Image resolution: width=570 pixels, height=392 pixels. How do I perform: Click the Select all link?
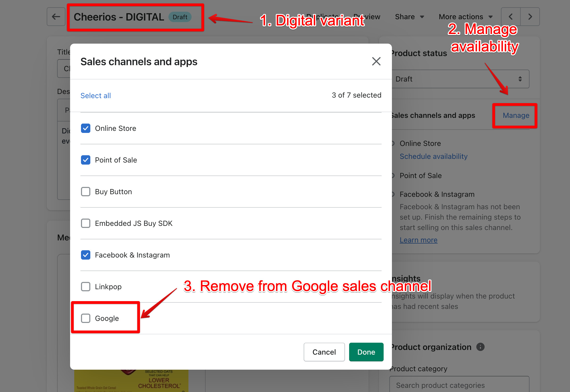coord(96,96)
